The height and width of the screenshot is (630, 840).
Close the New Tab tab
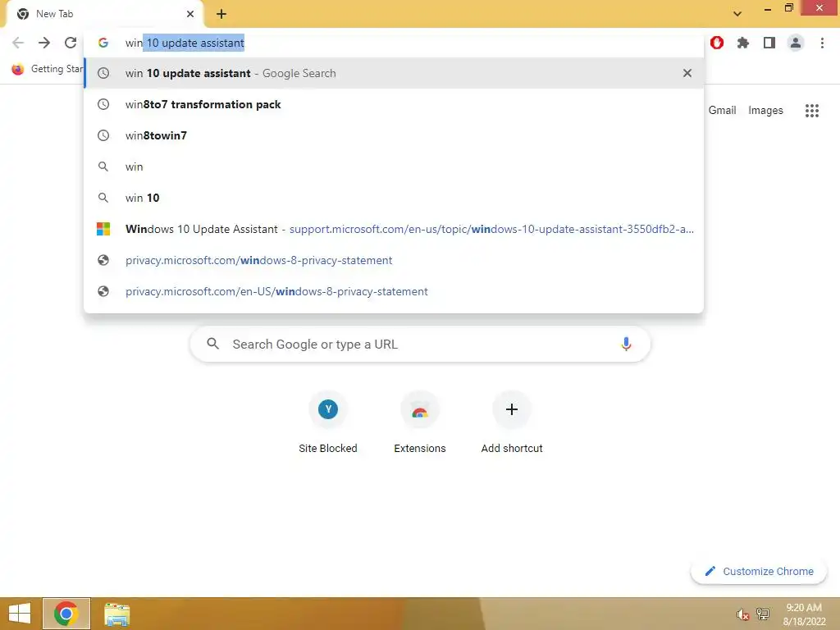tap(190, 14)
